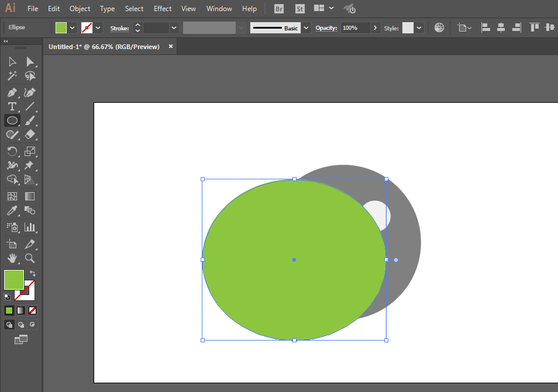Screen dimensions: 558x392
Task: Open the Stroke panel link
Action: coord(119,29)
